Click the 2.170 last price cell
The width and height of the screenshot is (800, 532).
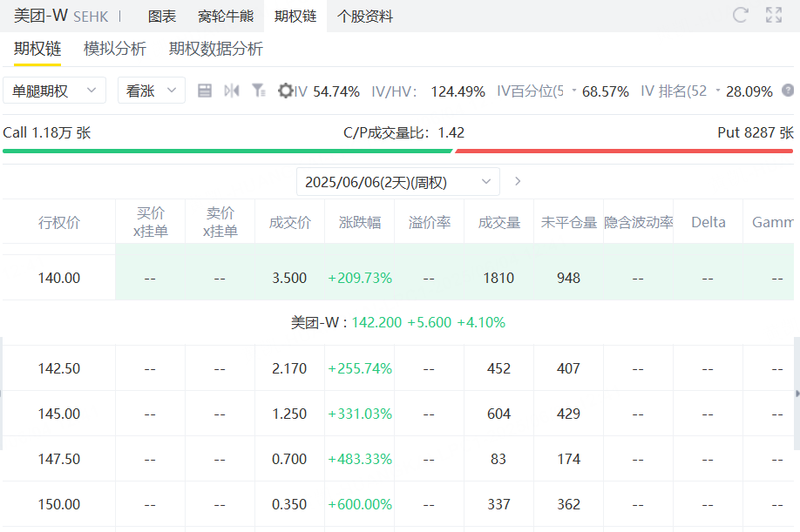(289, 368)
